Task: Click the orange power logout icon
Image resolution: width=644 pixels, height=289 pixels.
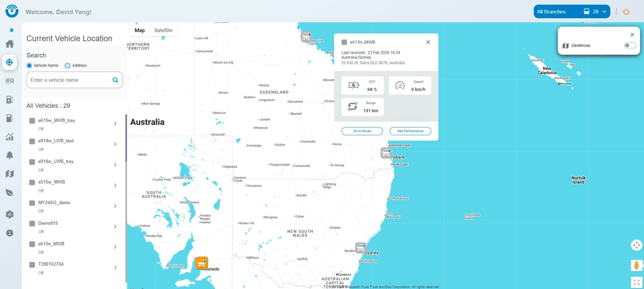Action: tap(626, 12)
